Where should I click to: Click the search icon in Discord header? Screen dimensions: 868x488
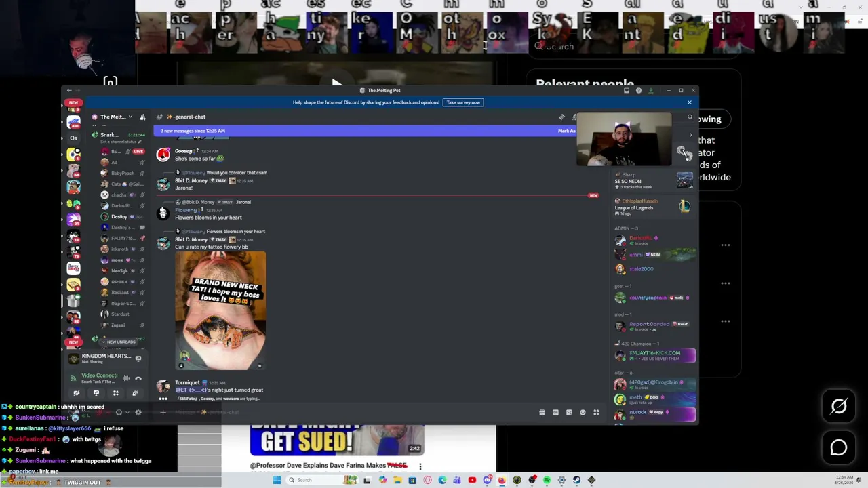[690, 117]
